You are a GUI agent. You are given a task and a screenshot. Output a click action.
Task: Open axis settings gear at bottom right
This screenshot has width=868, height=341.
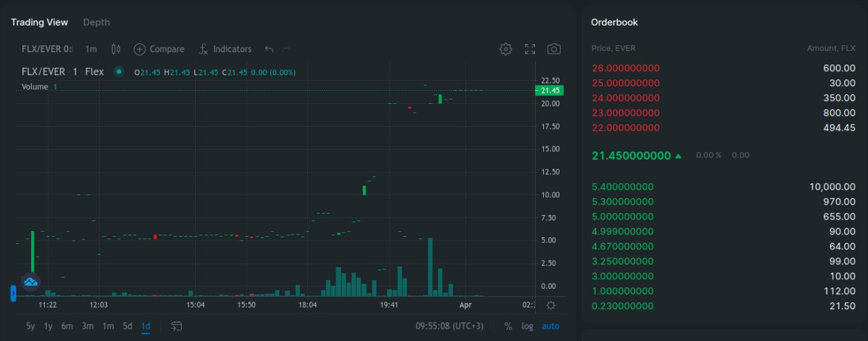[x=551, y=305]
